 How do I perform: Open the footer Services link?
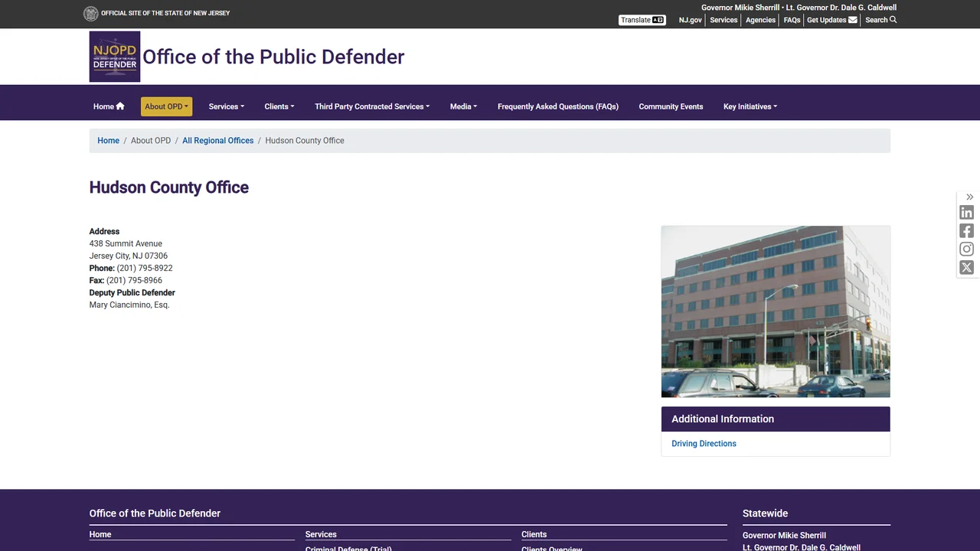click(321, 534)
